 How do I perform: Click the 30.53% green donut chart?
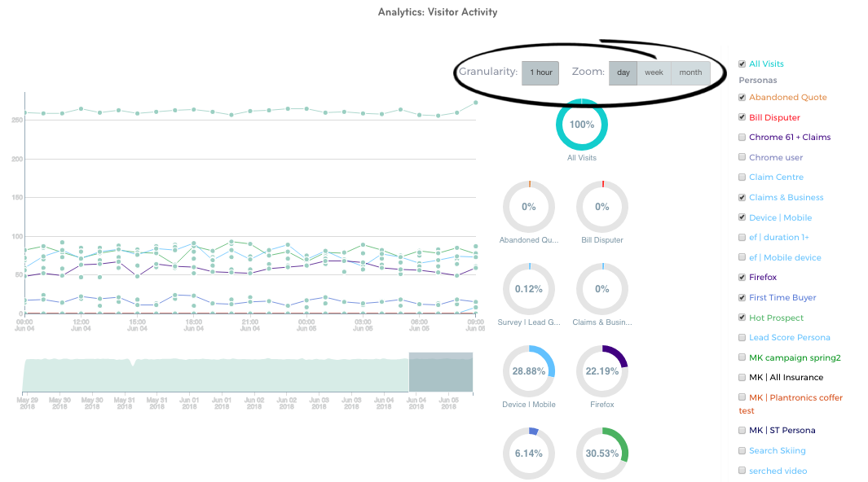pos(602,453)
